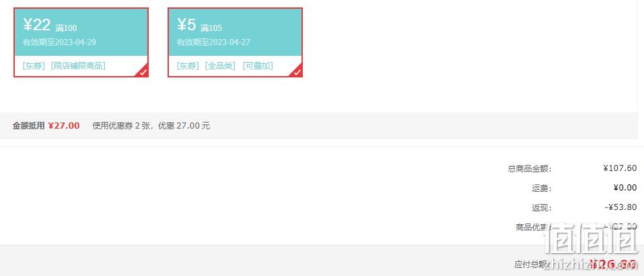The height and width of the screenshot is (276, 644).
Task: Click the [东券] tag on ¥22 coupon
Action: coord(34,66)
